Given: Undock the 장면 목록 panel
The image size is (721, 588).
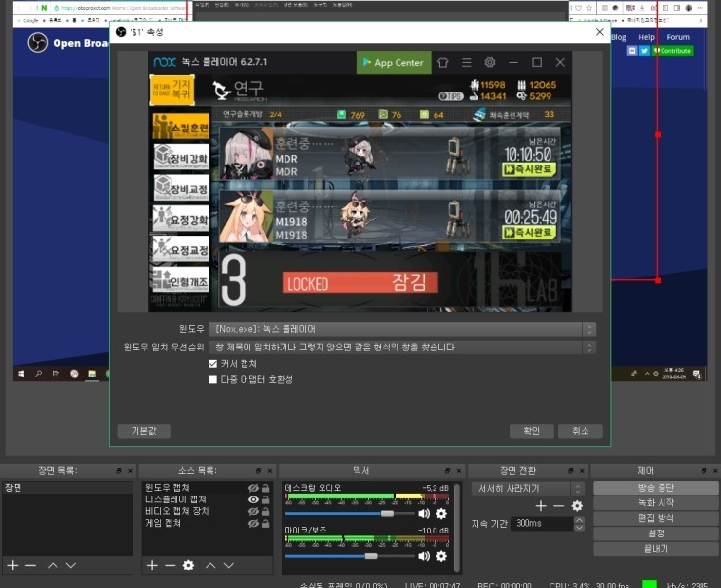Looking at the screenshot, I should coord(119,471).
